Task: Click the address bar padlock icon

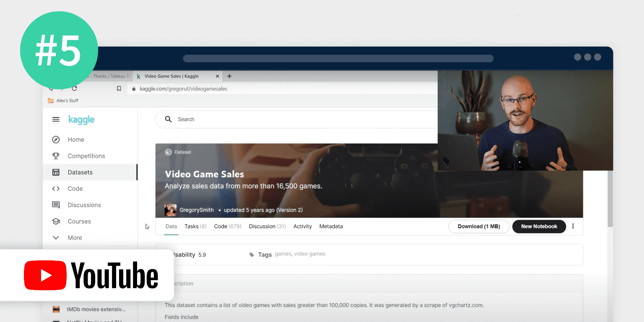Action: coord(134,89)
